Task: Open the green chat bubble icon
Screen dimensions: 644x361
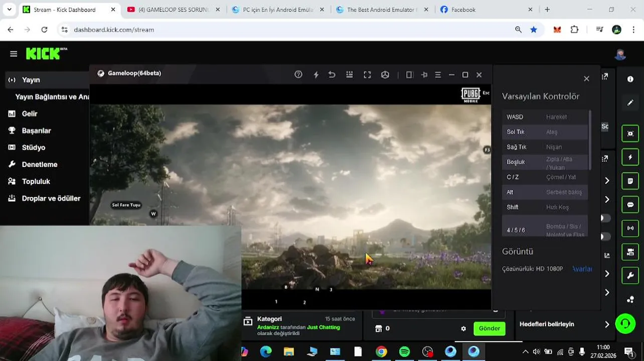Action: [x=630, y=205]
